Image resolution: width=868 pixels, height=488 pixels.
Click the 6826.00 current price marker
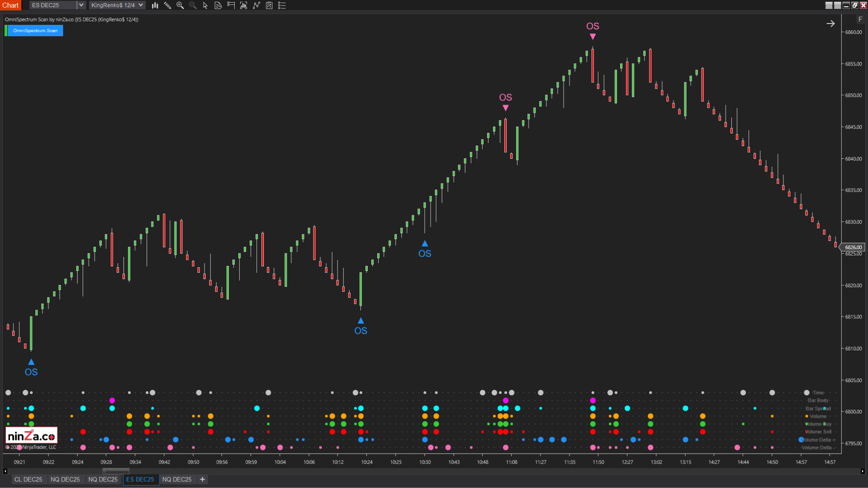(853, 247)
